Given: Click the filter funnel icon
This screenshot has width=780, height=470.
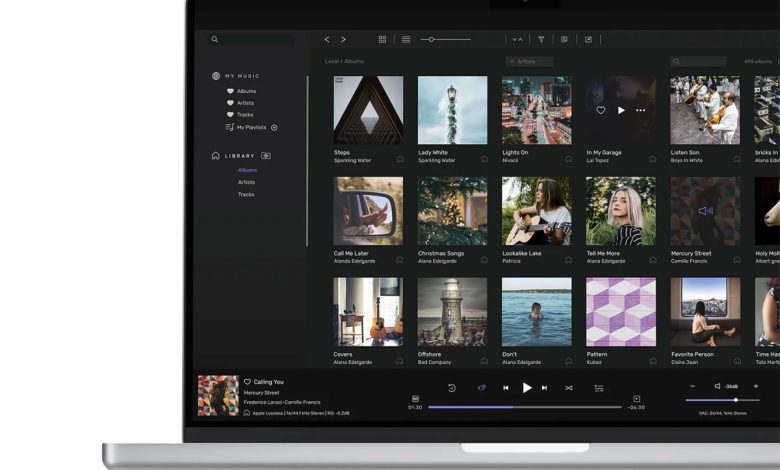Looking at the screenshot, I should pyautogui.click(x=541, y=40).
